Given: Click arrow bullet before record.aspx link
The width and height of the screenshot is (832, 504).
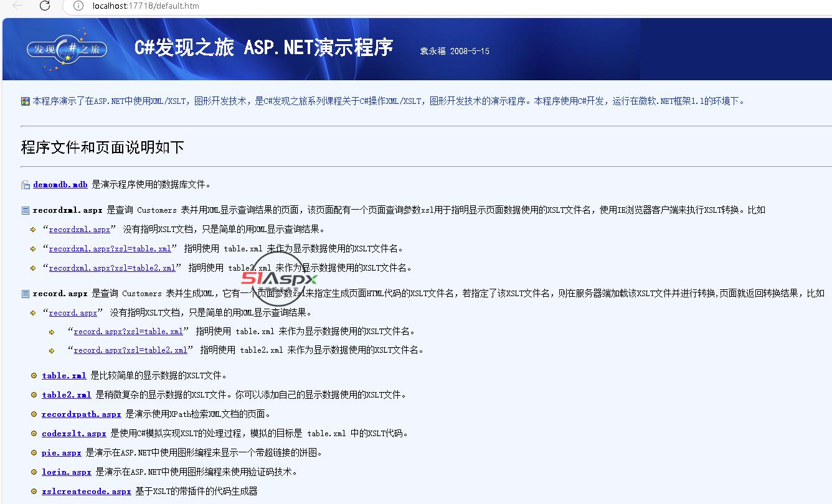Looking at the screenshot, I should [x=34, y=313].
